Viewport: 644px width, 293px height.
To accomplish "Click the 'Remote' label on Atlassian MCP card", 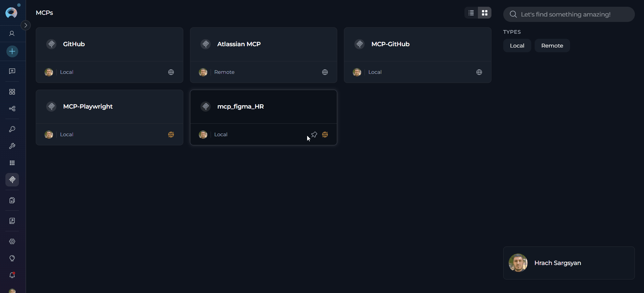I will click(224, 72).
